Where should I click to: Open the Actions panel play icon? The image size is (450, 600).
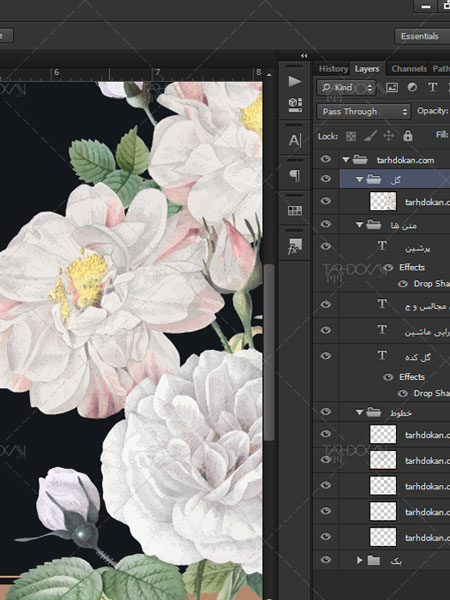(295, 81)
